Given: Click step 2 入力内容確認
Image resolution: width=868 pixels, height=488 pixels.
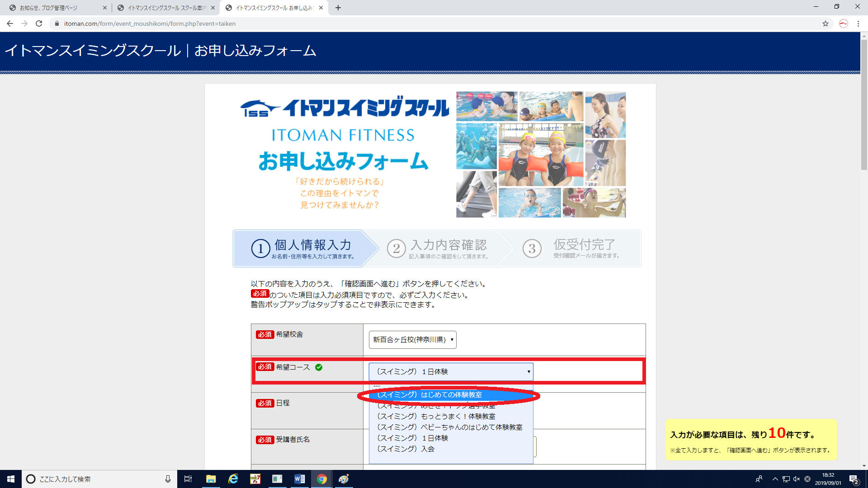Looking at the screenshot, I should coord(439,249).
